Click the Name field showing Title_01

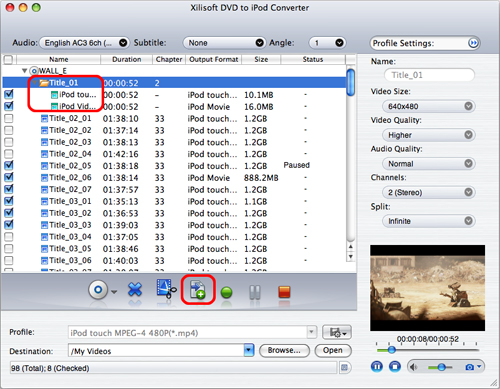pos(429,75)
